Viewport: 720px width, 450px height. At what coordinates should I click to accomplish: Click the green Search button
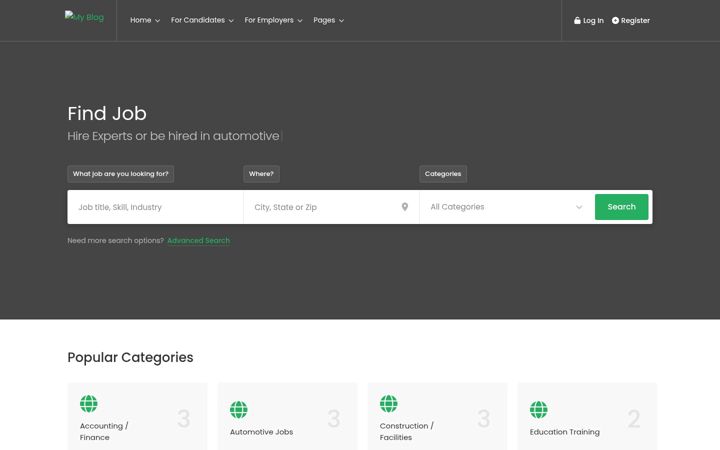tap(621, 207)
